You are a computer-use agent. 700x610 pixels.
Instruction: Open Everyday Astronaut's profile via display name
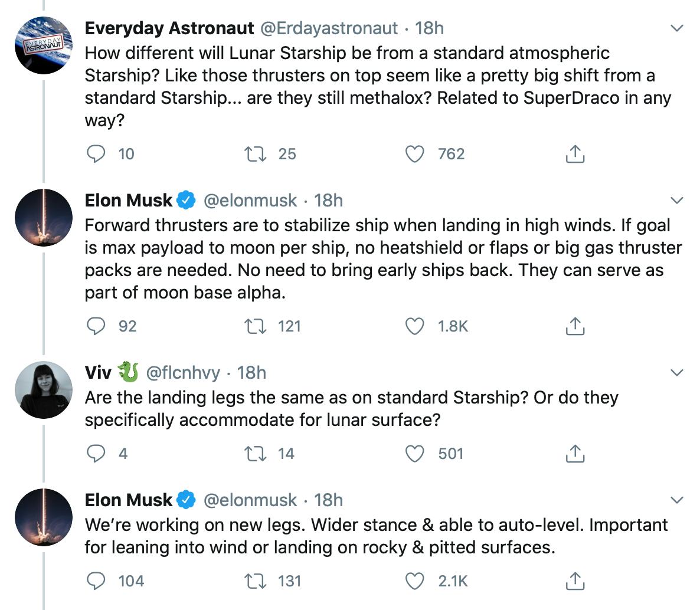pyautogui.click(x=169, y=28)
